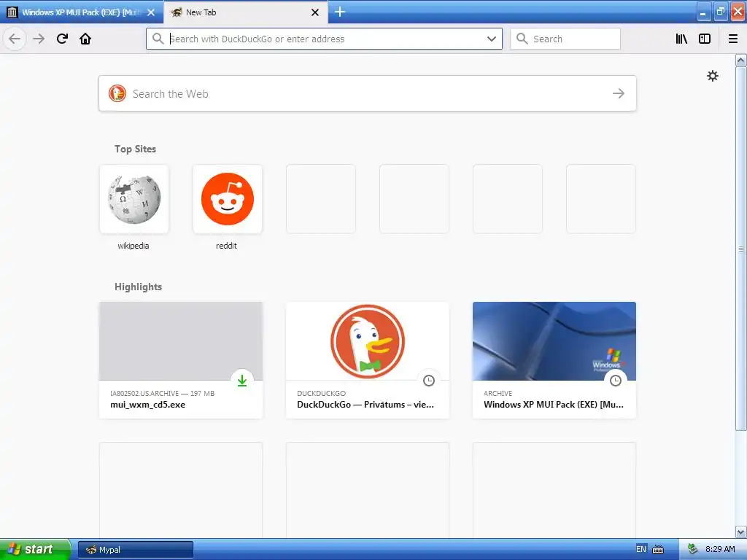This screenshot has height=560, width=747.
Task: Expand the address bar history dropdown
Action: (492, 39)
